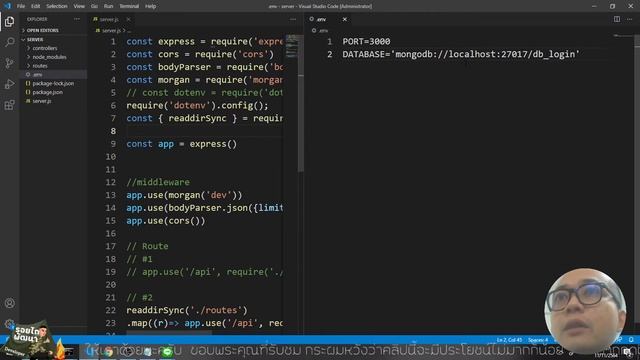This screenshot has width=640, height=360.
Task: Click the const app = express() line
Action: pyautogui.click(x=181, y=144)
